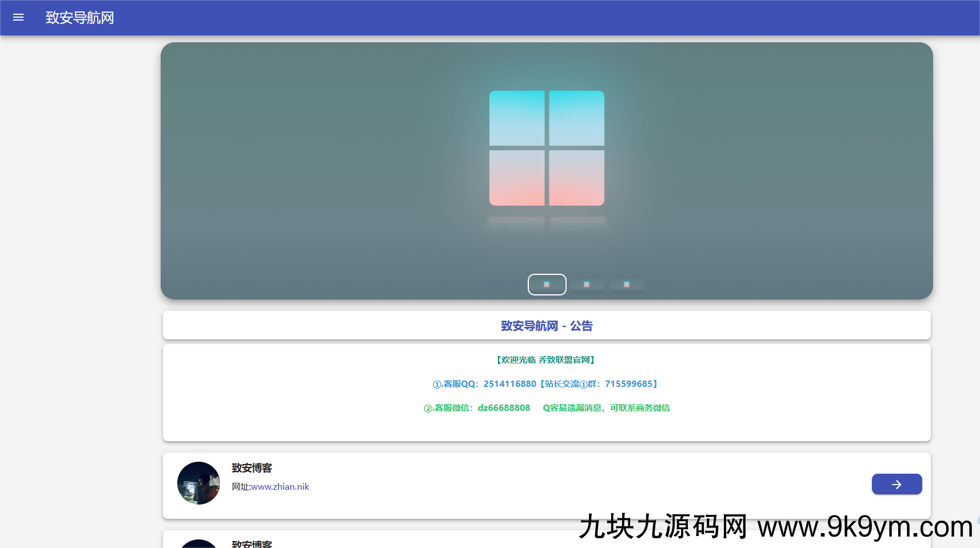Click the round avatar of first 致安博客 card
Viewport: 980px width, 548px height.
pyautogui.click(x=198, y=483)
